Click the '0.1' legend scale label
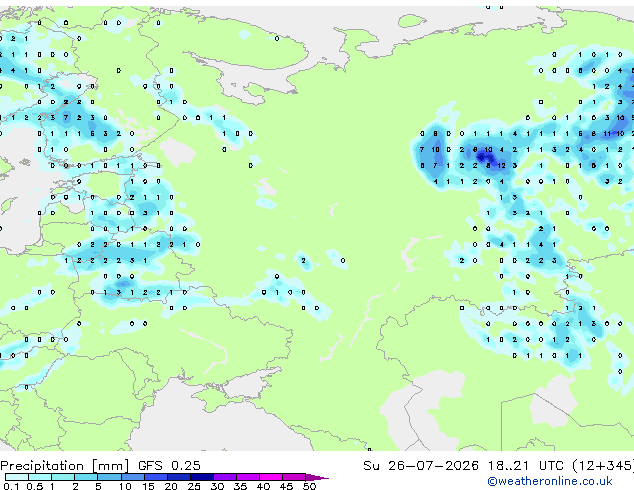The width and height of the screenshot is (634, 490). pos(9,486)
